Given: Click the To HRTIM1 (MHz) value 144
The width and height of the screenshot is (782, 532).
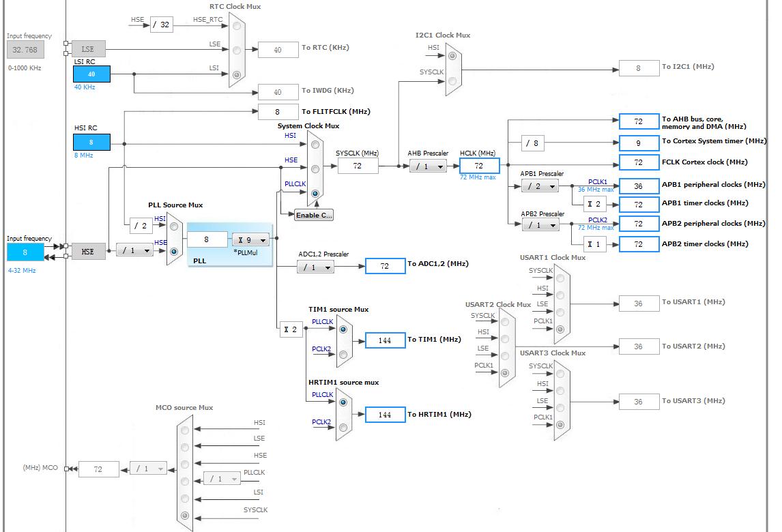Looking at the screenshot, I should point(385,415).
